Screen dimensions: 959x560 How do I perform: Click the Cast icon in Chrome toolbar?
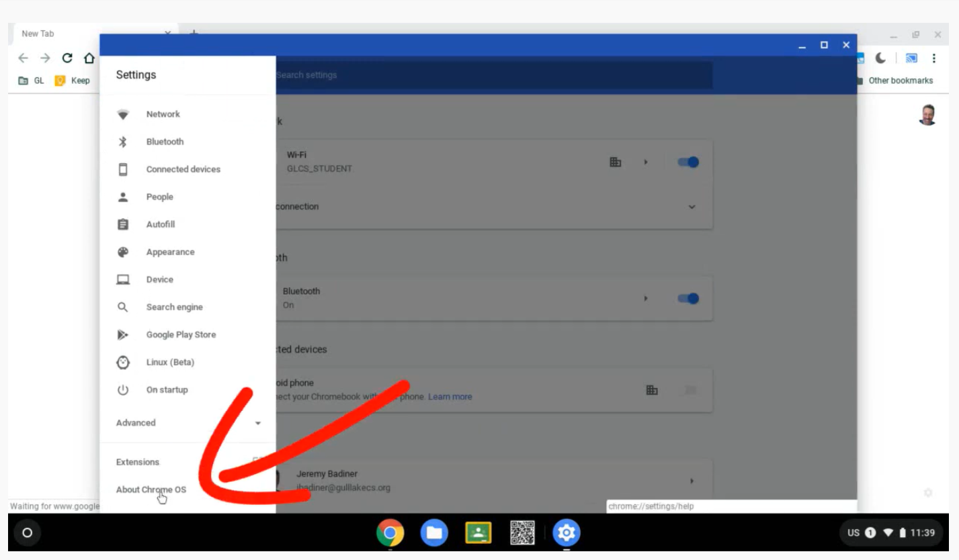[x=911, y=58]
